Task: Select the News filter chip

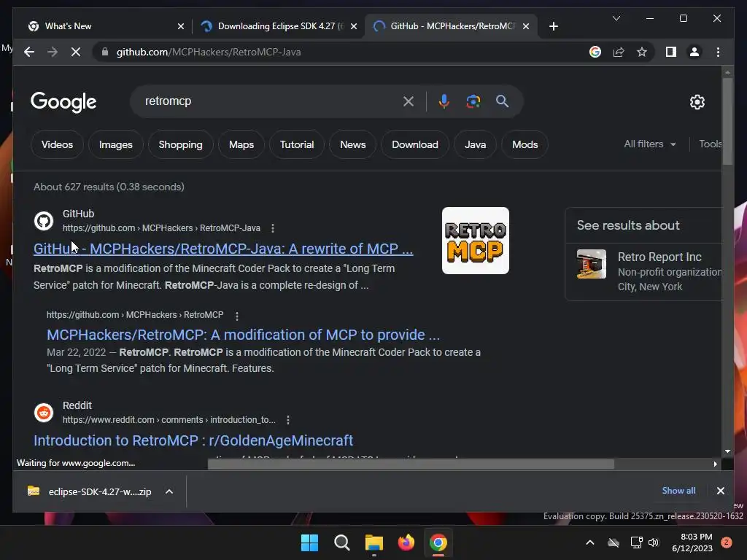Action: 353,144
